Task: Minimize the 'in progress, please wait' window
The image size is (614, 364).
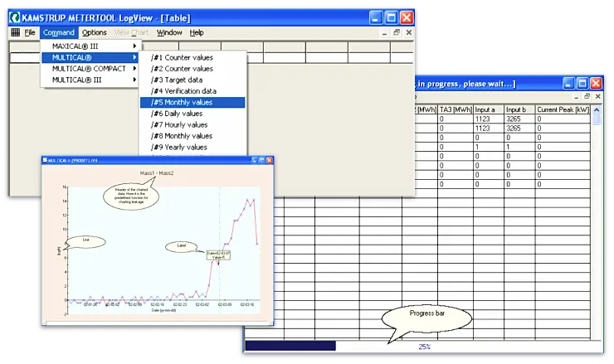Action: pos(568,83)
